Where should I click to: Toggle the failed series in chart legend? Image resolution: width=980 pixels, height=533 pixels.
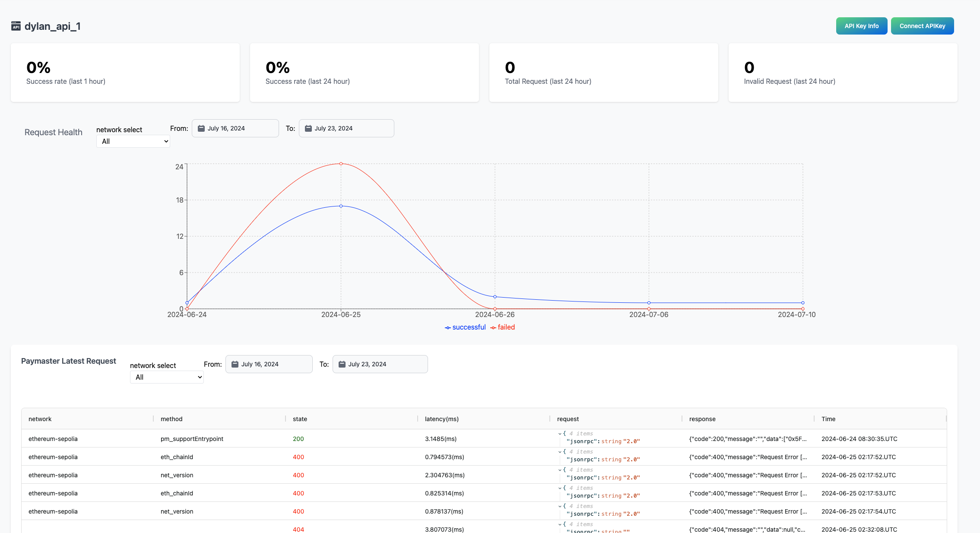pyautogui.click(x=503, y=327)
